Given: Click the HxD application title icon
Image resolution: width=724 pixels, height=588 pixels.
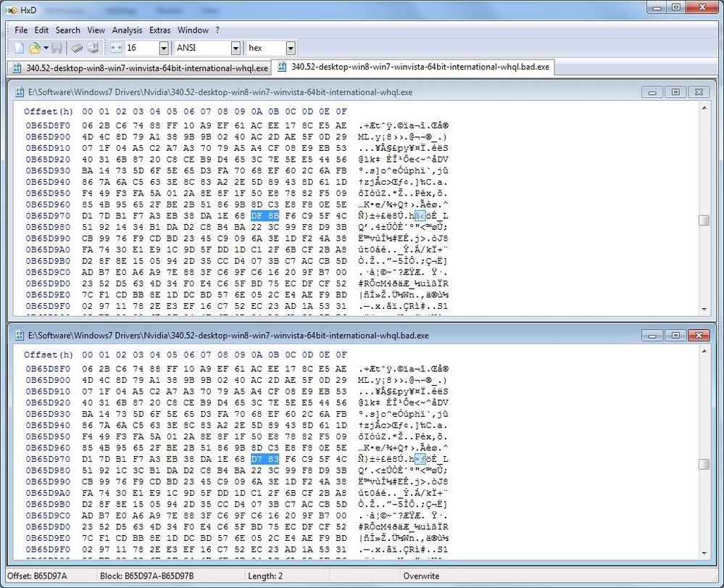Looking at the screenshot, I should point(12,9).
